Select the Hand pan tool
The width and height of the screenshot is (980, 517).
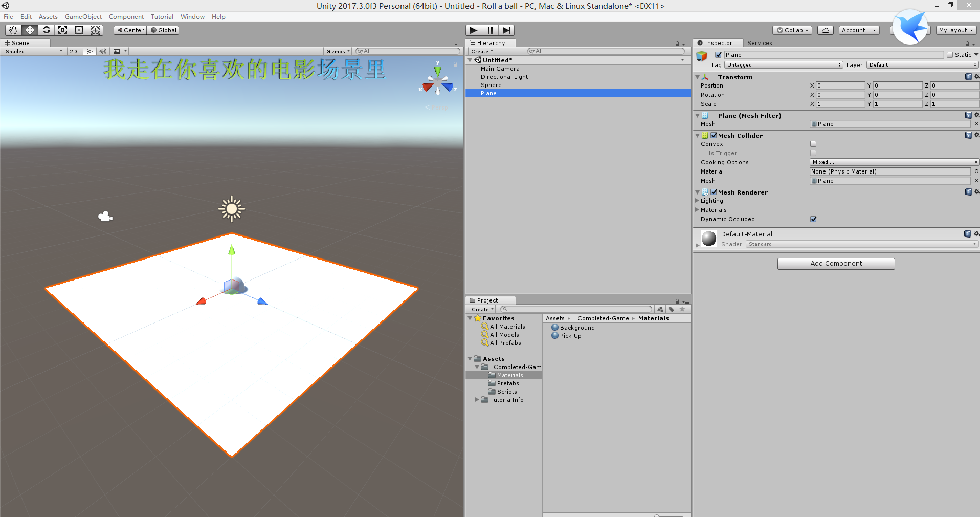pyautogui.click(x=12, y=30)
